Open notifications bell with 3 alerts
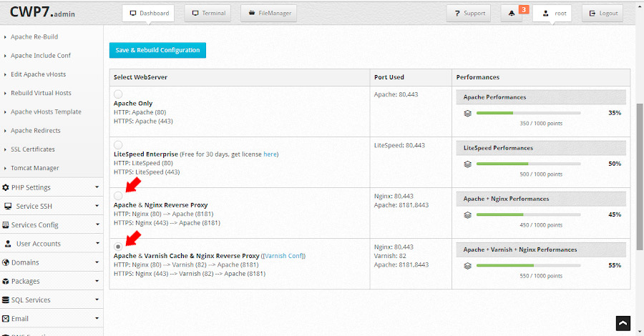 coord(512,13)
